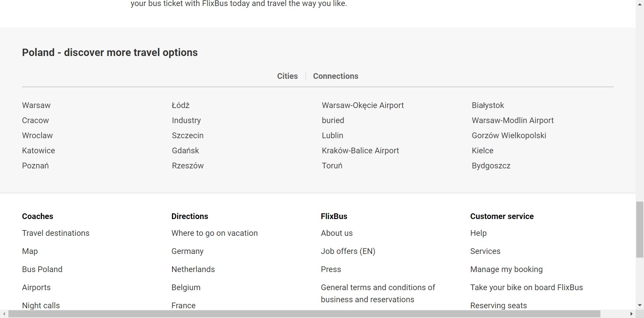Image resolution: width=644 pixels, height=318 pixels.
Task: Click the Bus Poland link
Action: coord(42,269)
